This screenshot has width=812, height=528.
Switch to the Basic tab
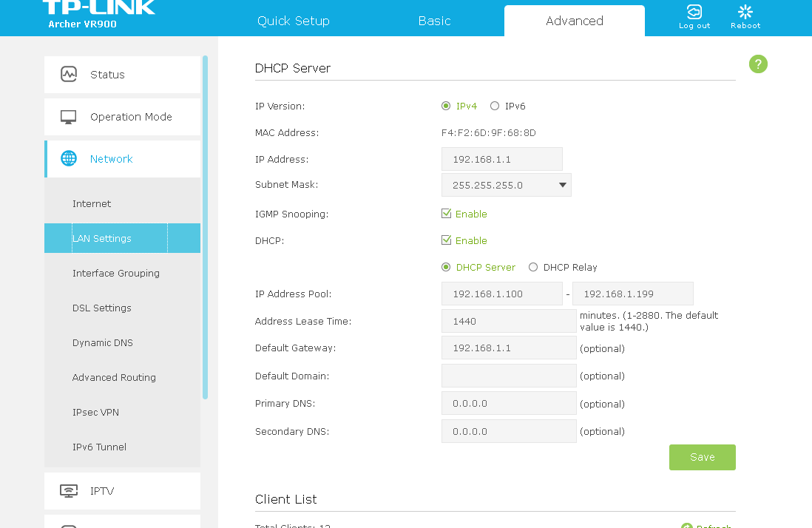point(435,21)
